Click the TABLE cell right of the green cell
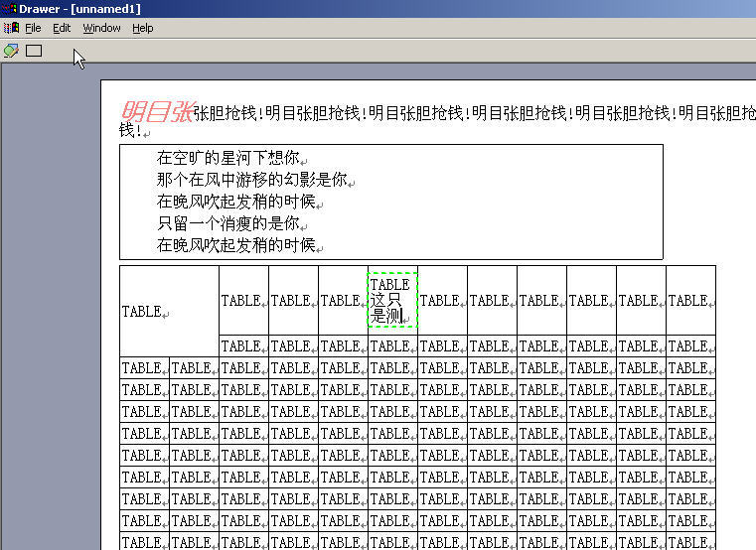Image resolution: width=756 pixels, height=550 pixels. [442, 300]
